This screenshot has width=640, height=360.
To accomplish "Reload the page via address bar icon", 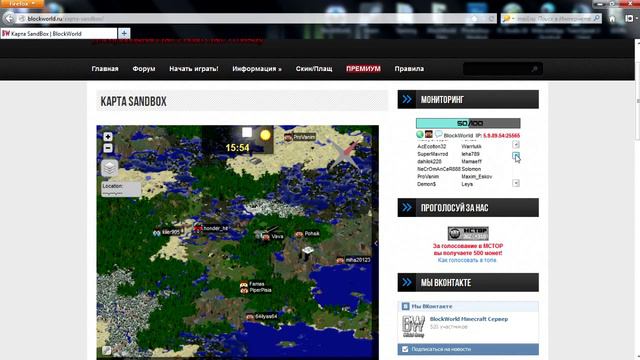I will [x=492, y=18].
